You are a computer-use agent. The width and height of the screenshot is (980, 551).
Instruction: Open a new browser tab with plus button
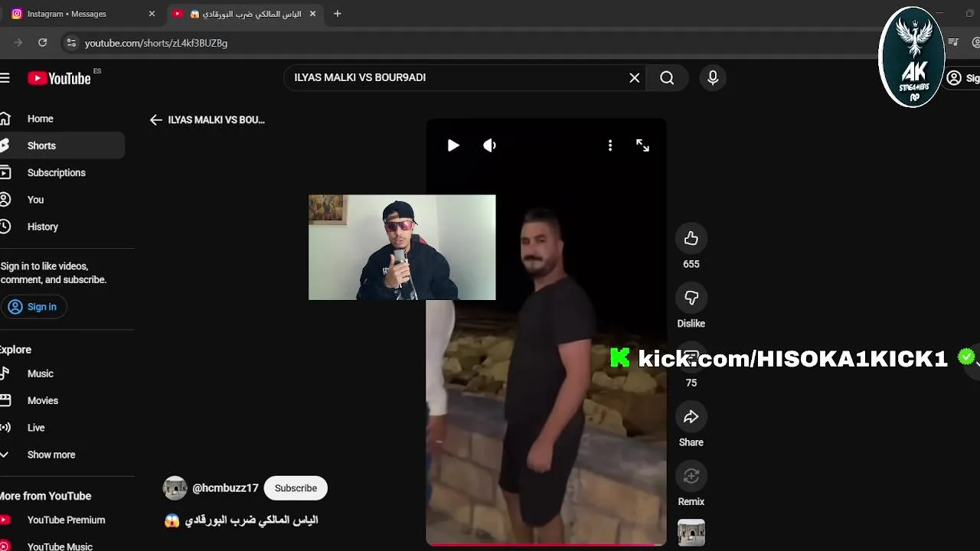pyautogui.click(x=337, y=14)
